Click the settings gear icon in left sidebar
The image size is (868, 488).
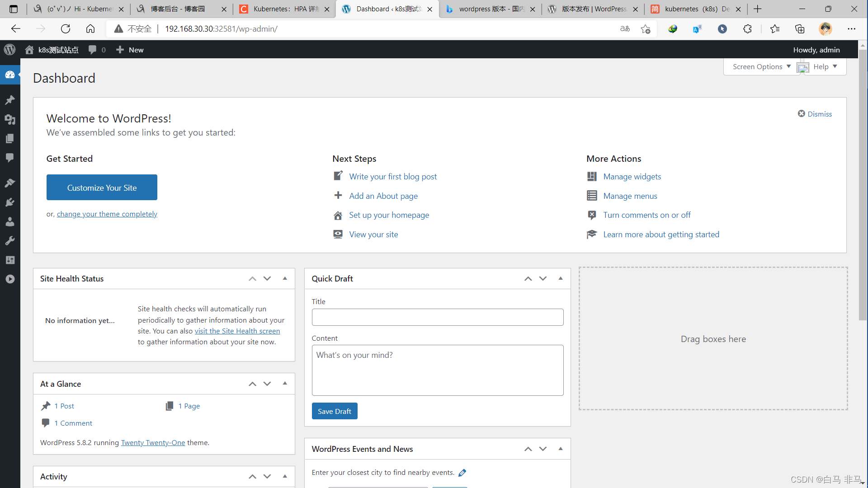pos(10,260)
